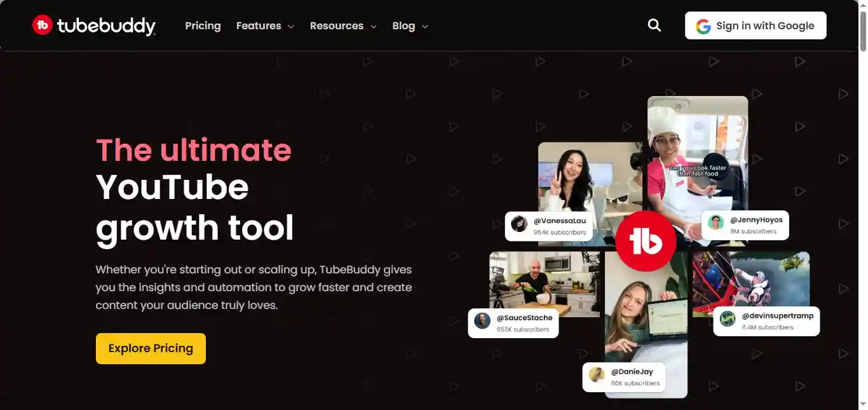Click the TubeBuddy logo in header
The height and width of the screenshot is (410, 868).
pos(93,25)
